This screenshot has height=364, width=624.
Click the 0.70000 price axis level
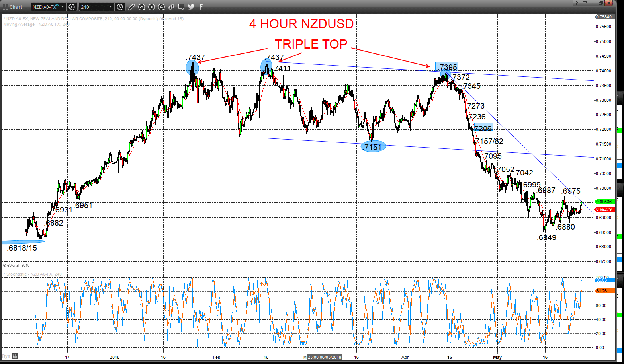pos(604,188)
